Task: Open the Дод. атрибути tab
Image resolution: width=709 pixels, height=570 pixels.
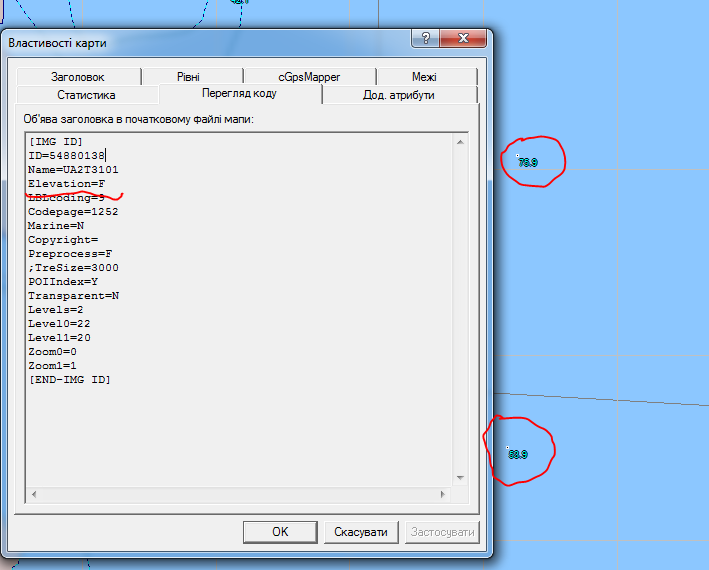Action: click(399, 95)
